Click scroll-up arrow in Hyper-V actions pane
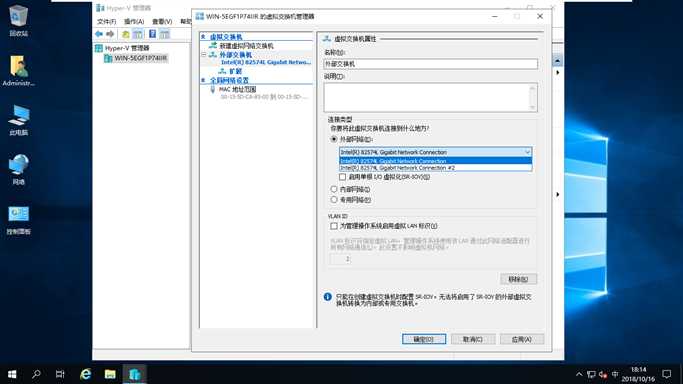 [x=557, y=61]
